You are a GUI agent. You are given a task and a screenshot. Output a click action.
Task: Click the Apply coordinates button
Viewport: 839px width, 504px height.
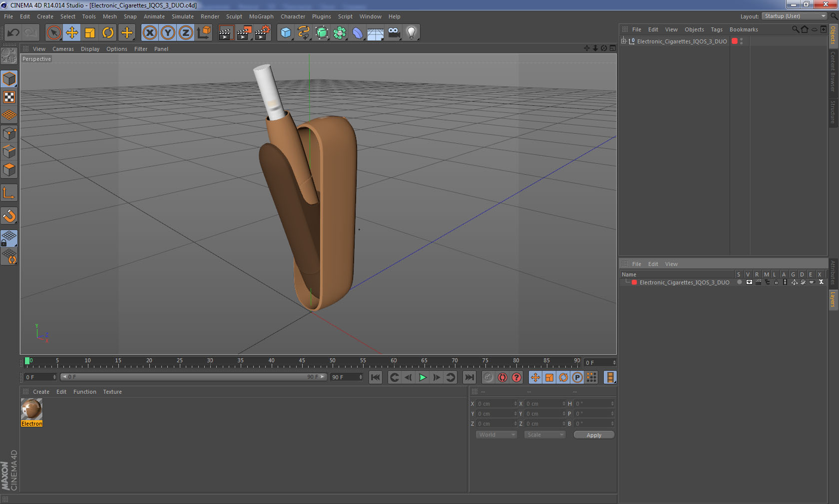pyautogui.click(x=594, y=435)
